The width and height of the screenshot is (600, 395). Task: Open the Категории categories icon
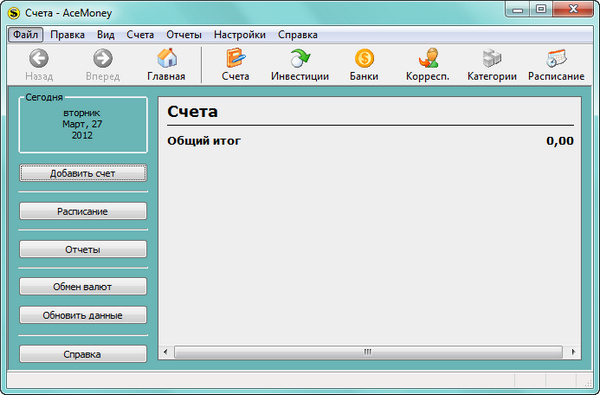click(x=492, y=58)
